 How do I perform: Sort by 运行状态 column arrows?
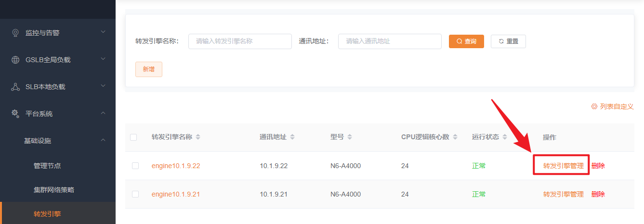pos(505,137)
